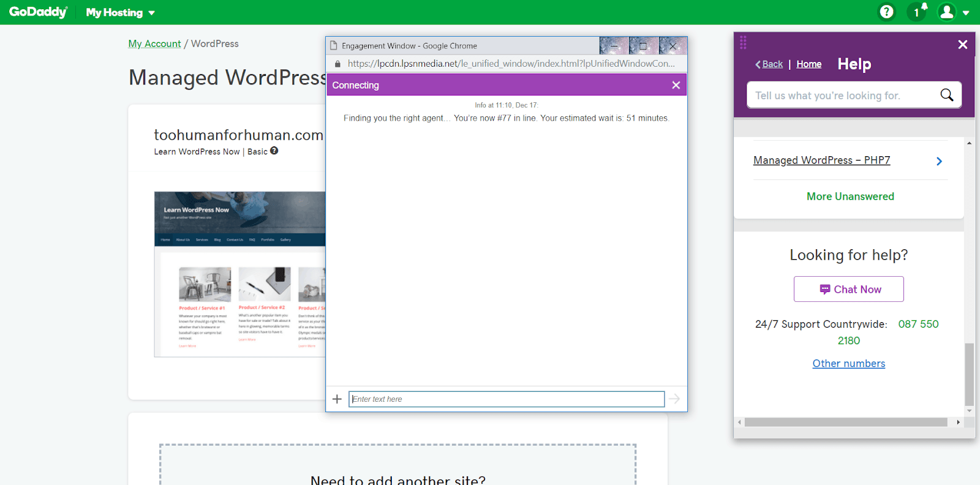Expand the account menu arrow
Image resolution: width=980 pixels, height=485 pixels.
click(966, 13)
